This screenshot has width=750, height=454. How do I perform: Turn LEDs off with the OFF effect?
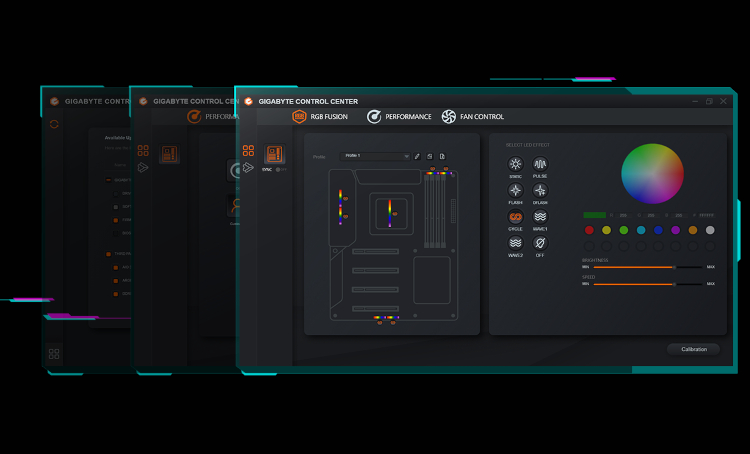point(540,244)
